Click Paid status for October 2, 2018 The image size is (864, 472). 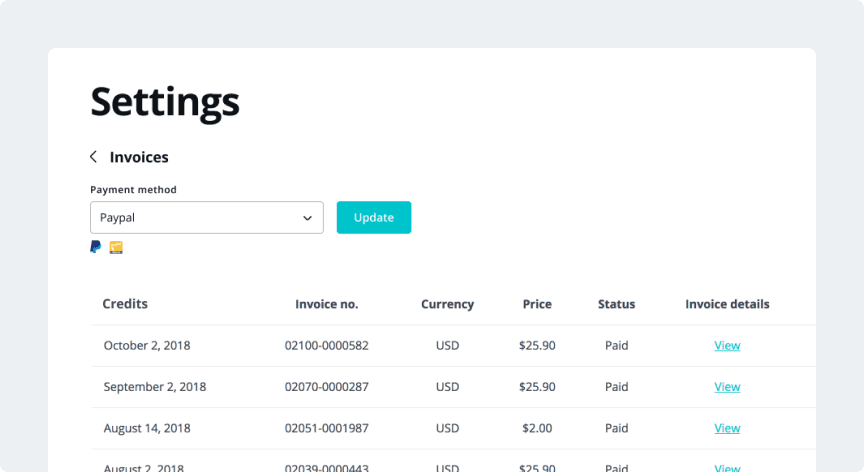(617, 345)
